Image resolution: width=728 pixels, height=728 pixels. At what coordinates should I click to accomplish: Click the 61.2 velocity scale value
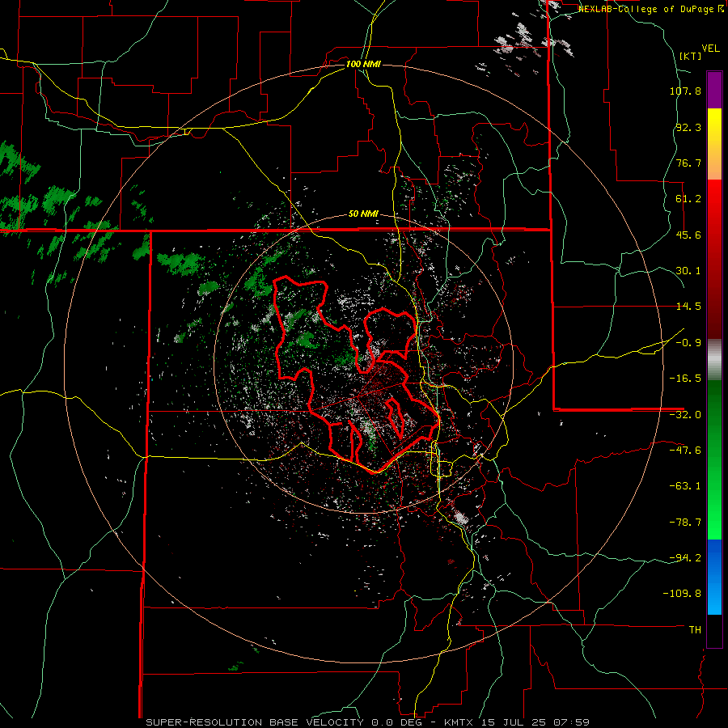tap(688, 199)
